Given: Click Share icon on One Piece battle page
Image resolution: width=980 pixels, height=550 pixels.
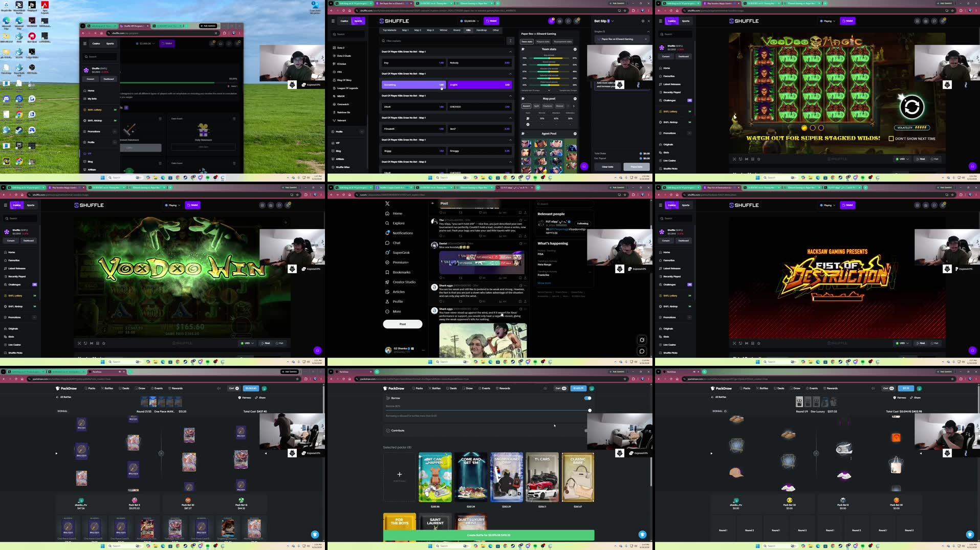Looking at the screenshot, I should click(x=260, y=398).
